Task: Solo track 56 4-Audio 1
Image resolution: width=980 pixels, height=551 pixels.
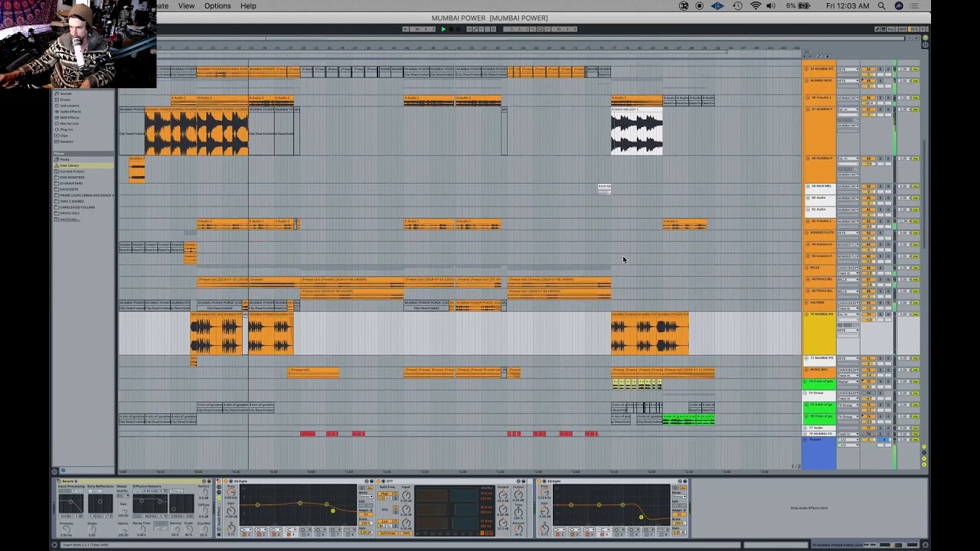Action: click(x=880, y=98)
